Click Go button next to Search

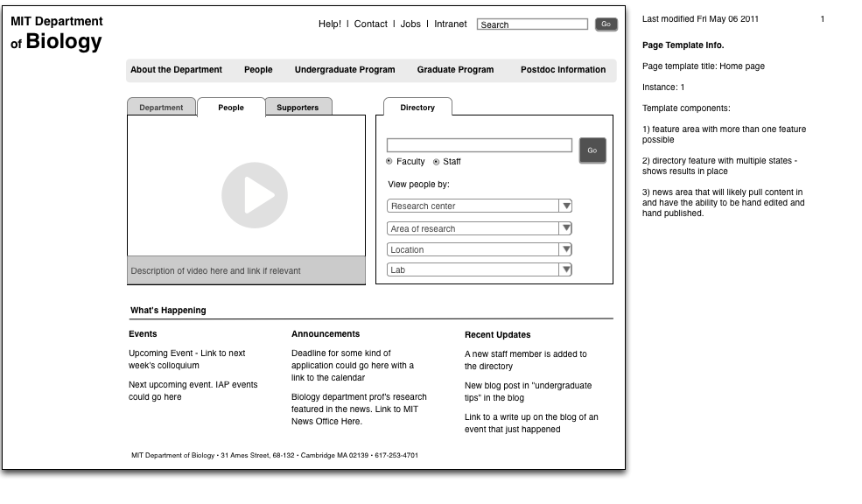pos(606,24)
